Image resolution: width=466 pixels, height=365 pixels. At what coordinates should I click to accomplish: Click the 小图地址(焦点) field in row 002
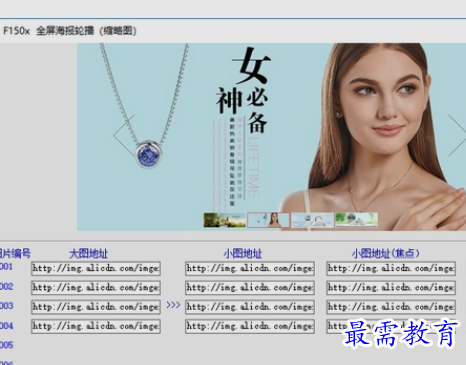pyautogui.click(x=391, y=288)
